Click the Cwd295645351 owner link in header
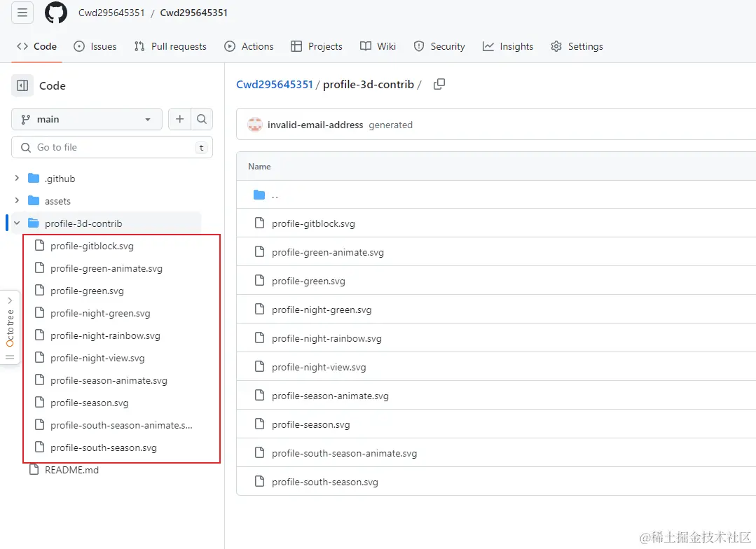The image size is (756, 549). [x=111, y=13]
